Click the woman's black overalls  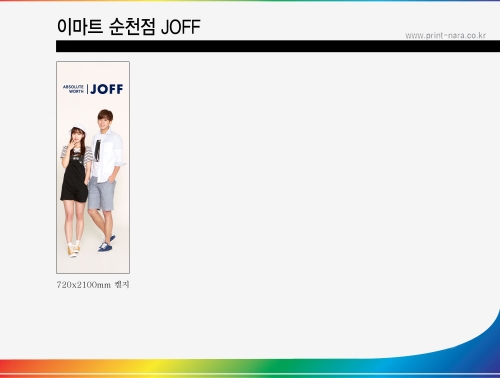point(74,178)
